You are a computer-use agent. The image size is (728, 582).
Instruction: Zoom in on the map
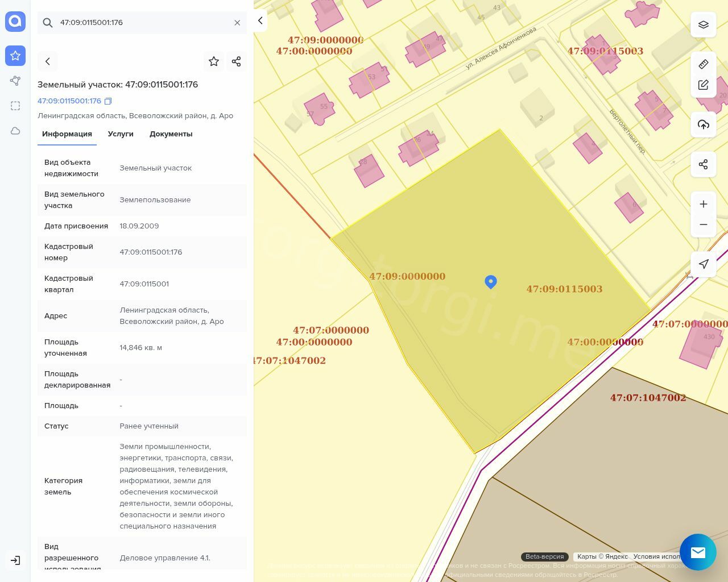point(703,204)
